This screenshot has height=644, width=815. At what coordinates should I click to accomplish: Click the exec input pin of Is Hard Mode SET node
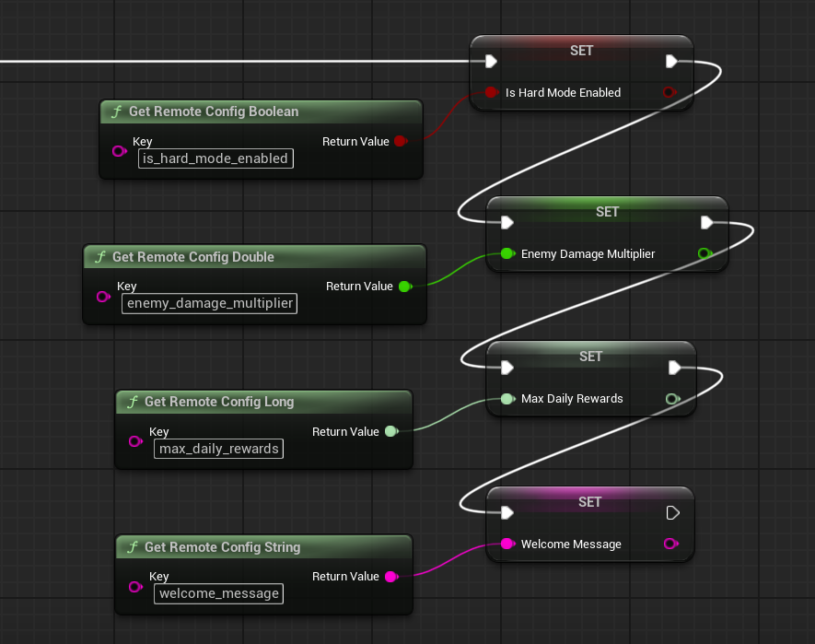point(492,62)
